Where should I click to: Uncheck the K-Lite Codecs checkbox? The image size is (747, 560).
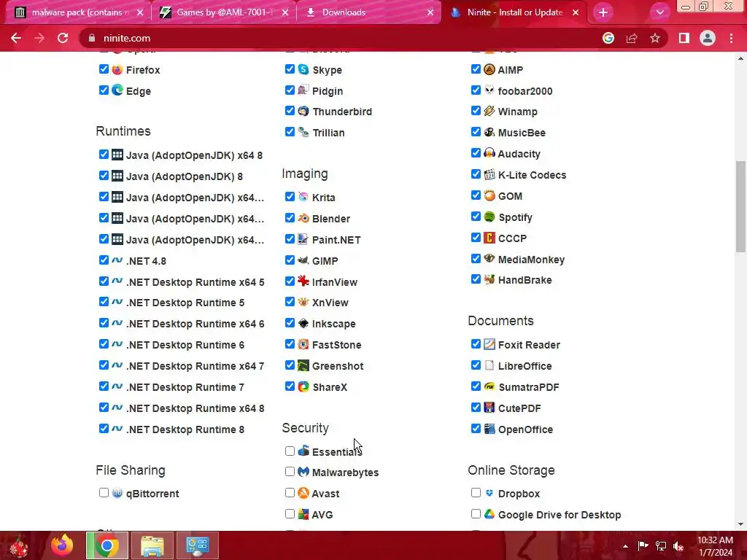476,174
